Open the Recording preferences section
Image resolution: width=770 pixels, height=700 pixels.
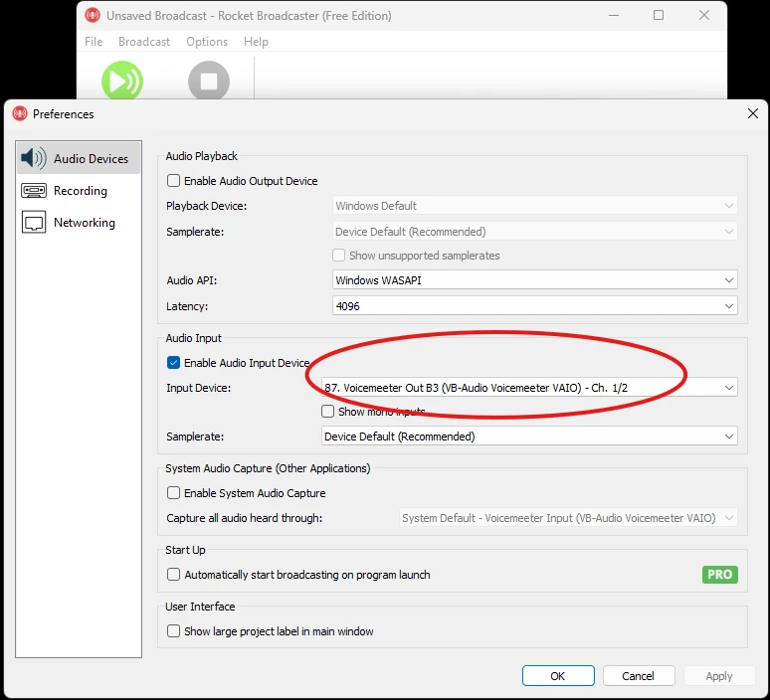(79, 191)
